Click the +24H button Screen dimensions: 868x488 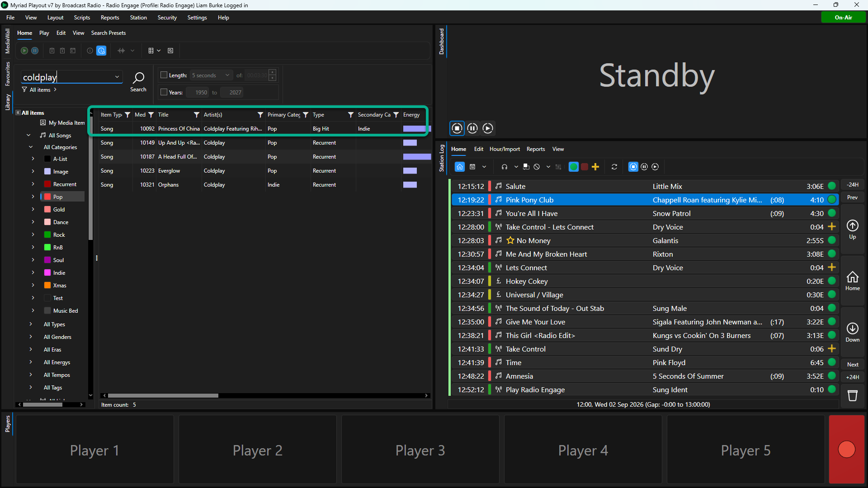[x=853, y=377]
